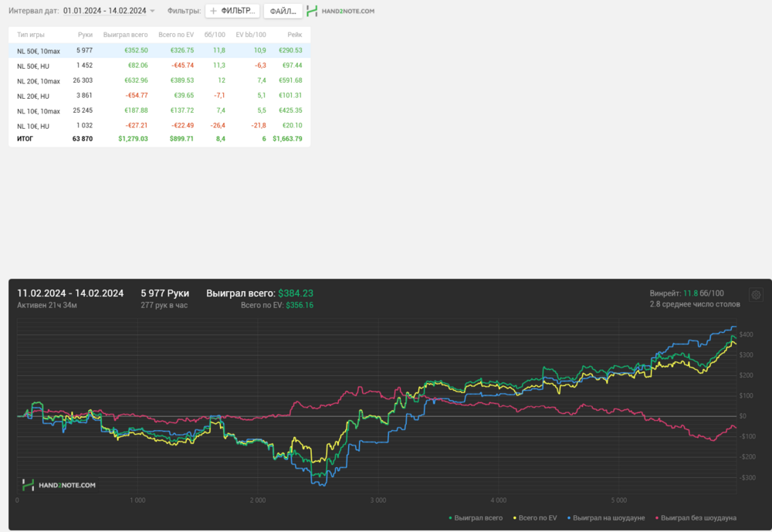Toggle blue 'Выиграл на шоудауне' legend line
Viewport: 772px width, 532px height.
pyautogui.click(x=606, y=517)
